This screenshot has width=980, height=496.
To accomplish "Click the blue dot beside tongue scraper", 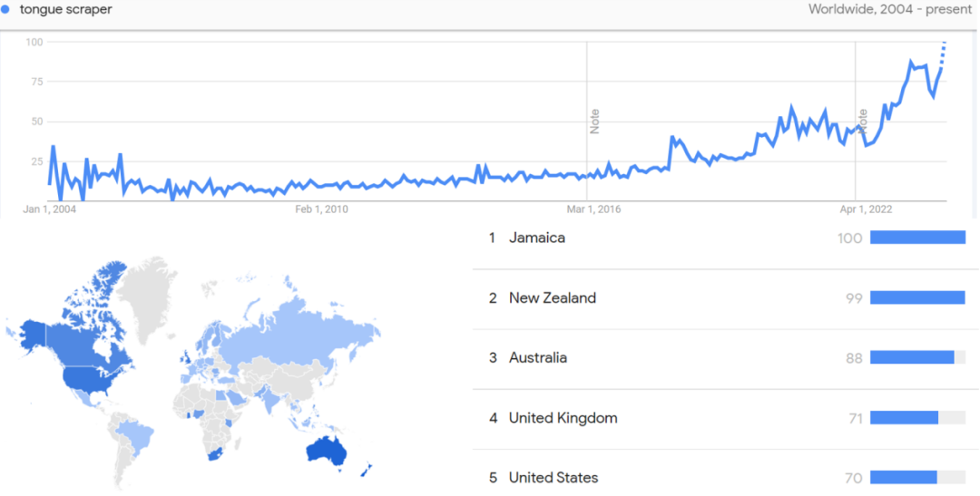I will coord(6,8).
